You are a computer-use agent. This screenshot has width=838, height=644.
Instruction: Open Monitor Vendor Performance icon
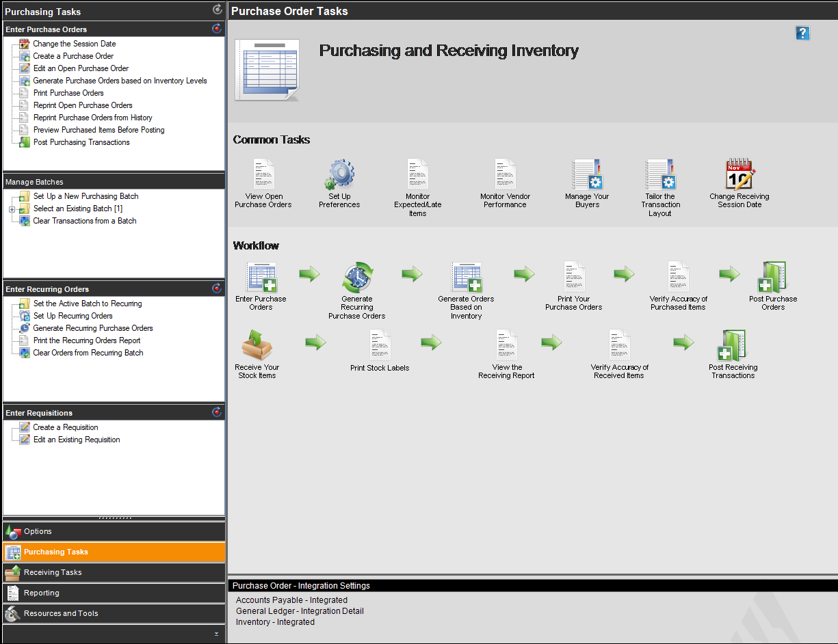(505, 174)
